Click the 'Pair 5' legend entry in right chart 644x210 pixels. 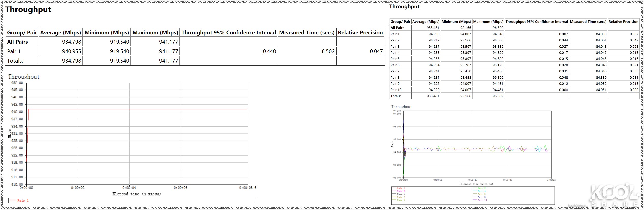(399, 194)
